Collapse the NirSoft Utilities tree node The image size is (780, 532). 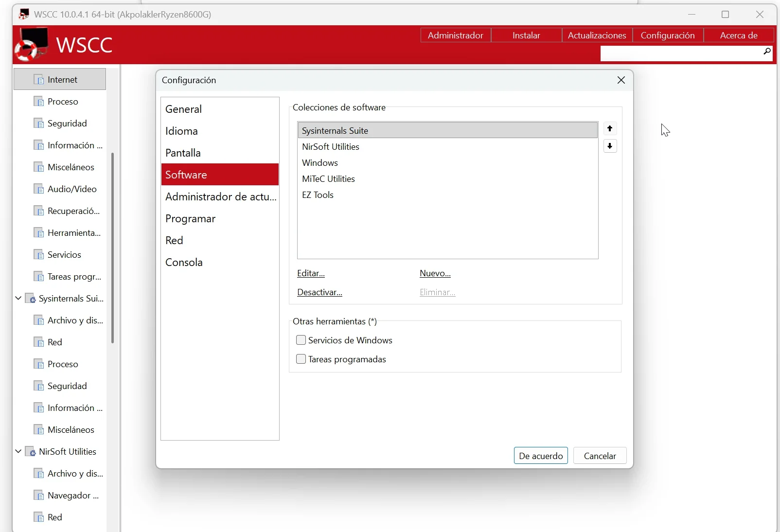[x=18, y=451]
